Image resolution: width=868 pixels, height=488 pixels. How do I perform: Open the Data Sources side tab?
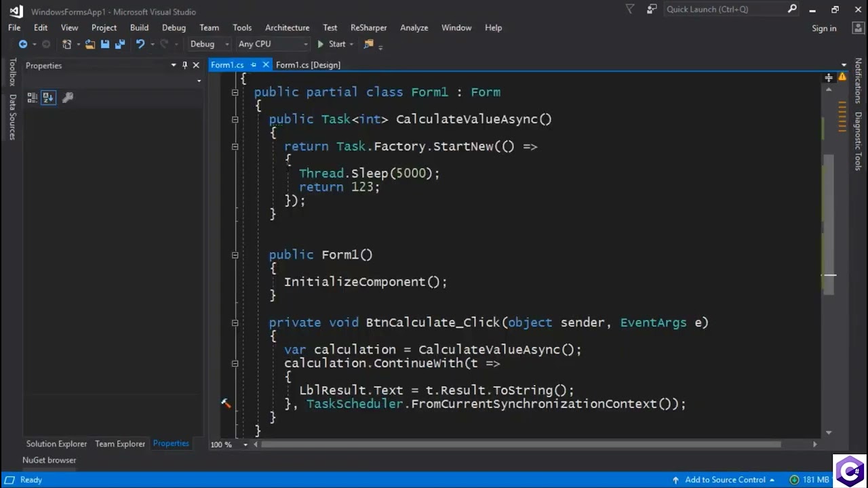tap(12, 117)
